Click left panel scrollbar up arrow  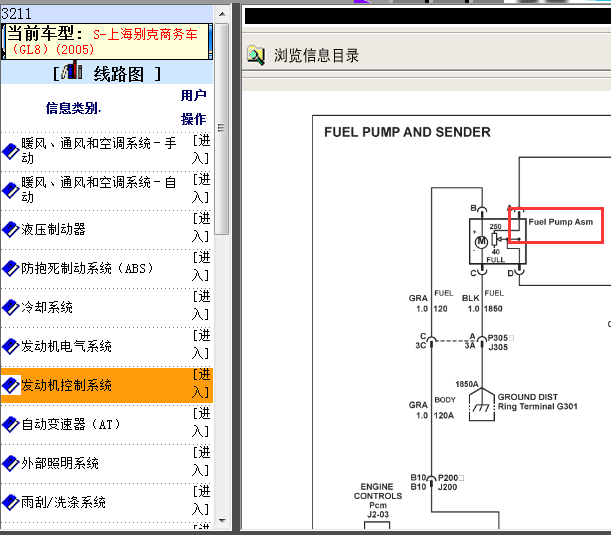click(x=222, y=14)
